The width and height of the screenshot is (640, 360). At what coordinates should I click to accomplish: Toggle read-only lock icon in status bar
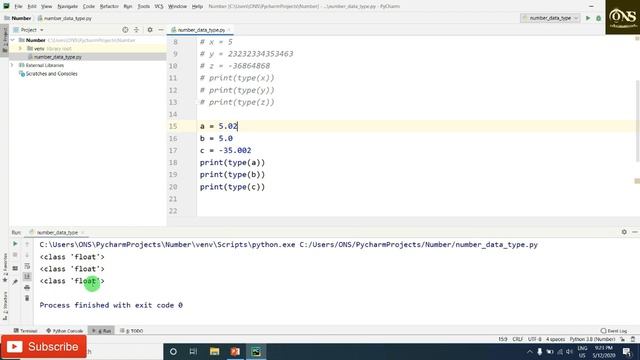[x=622, y=339]
